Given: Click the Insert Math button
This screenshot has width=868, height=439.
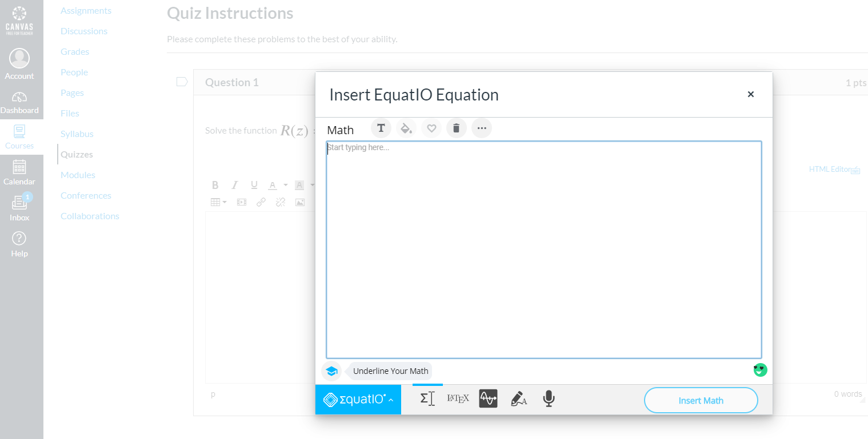Looking at the screenshot, I should 701,400.
